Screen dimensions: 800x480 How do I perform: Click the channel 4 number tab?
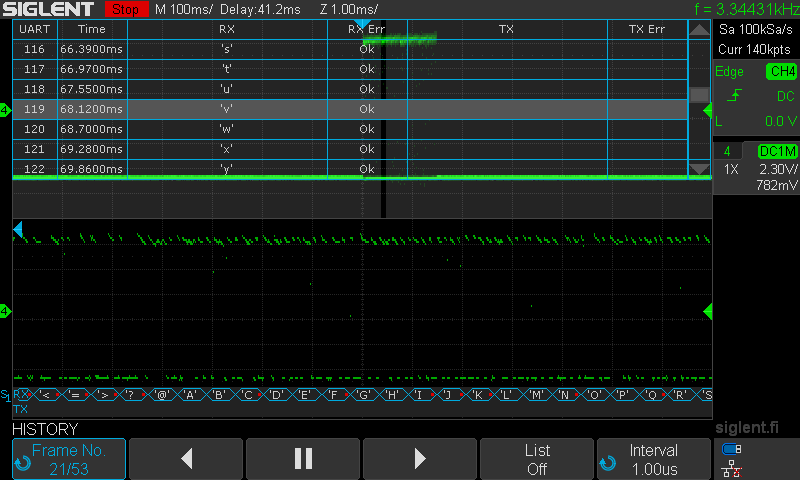pyautogui.click(x=727, y=151)
